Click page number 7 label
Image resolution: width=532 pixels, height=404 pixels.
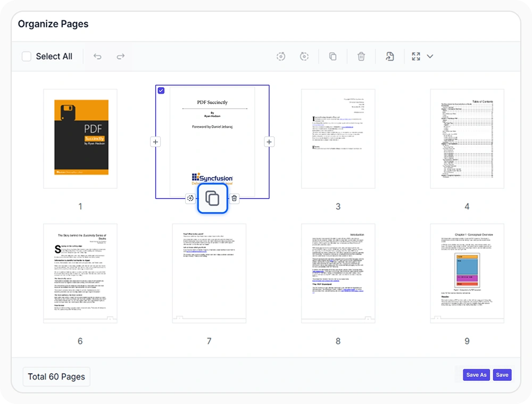(x=209, y=341)
